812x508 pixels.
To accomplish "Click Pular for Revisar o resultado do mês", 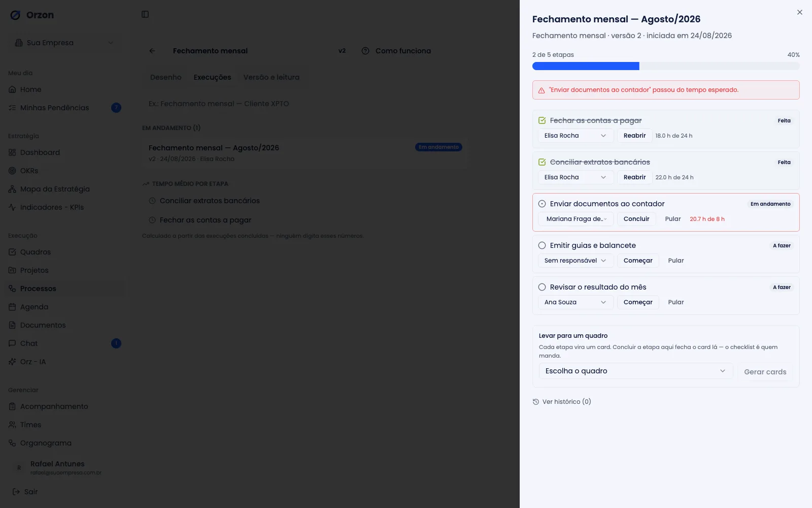I will pyautogui.click(x=676, y=302).
